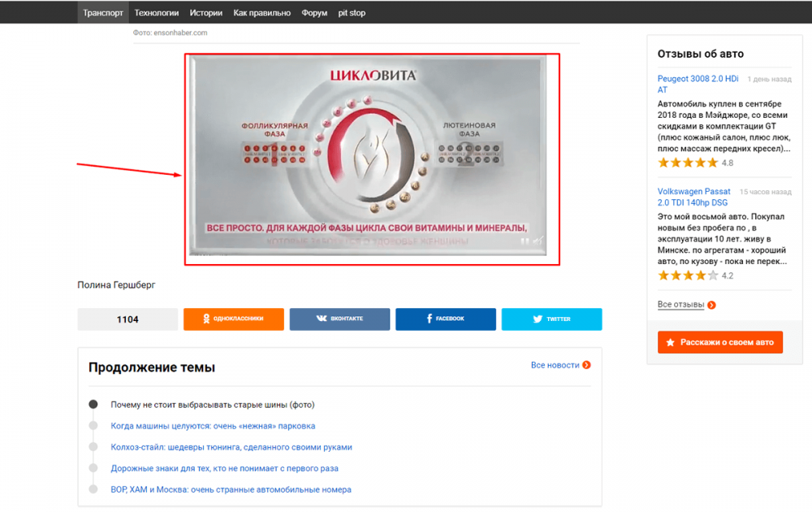Click the 'Продолжение темы' heading
Screen dimensions: 812x512
coord(152,367)
